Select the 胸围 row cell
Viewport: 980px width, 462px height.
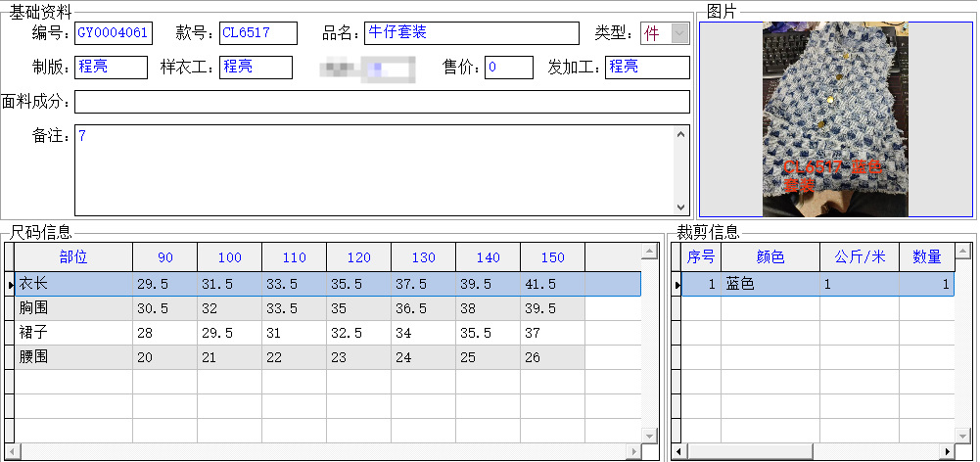coord(73,308)
